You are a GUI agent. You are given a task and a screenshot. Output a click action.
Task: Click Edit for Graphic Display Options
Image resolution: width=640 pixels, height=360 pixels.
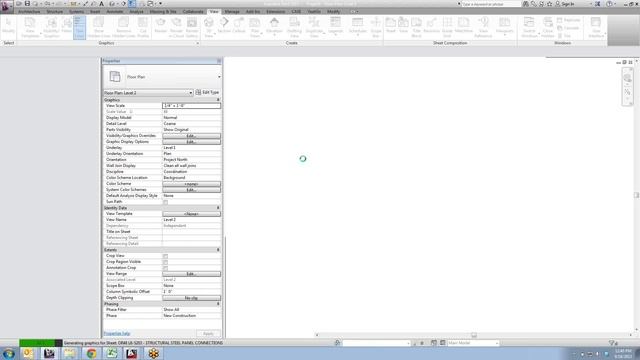(191, 142)
